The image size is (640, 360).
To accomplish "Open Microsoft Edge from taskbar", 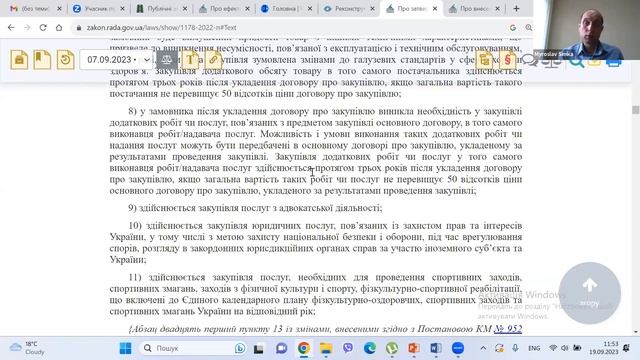I will 370,348.
